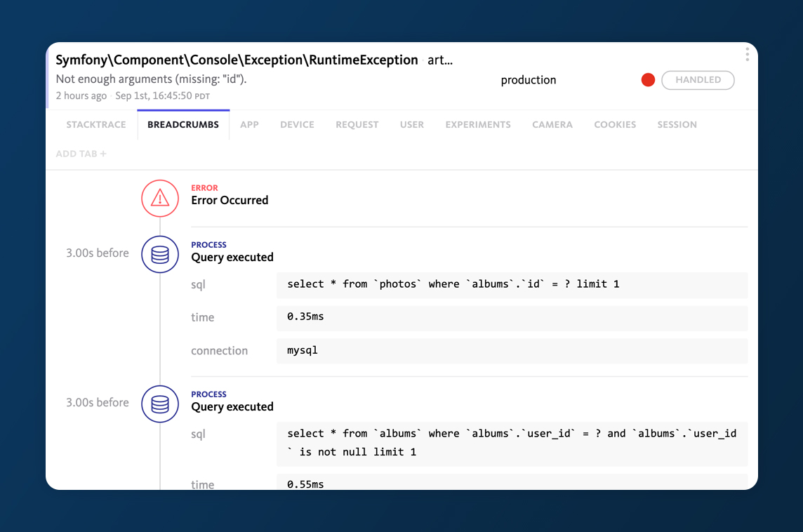Select the photos SQL query value
This screenshot has width=803, height=532.
click(x=512, y=284)
